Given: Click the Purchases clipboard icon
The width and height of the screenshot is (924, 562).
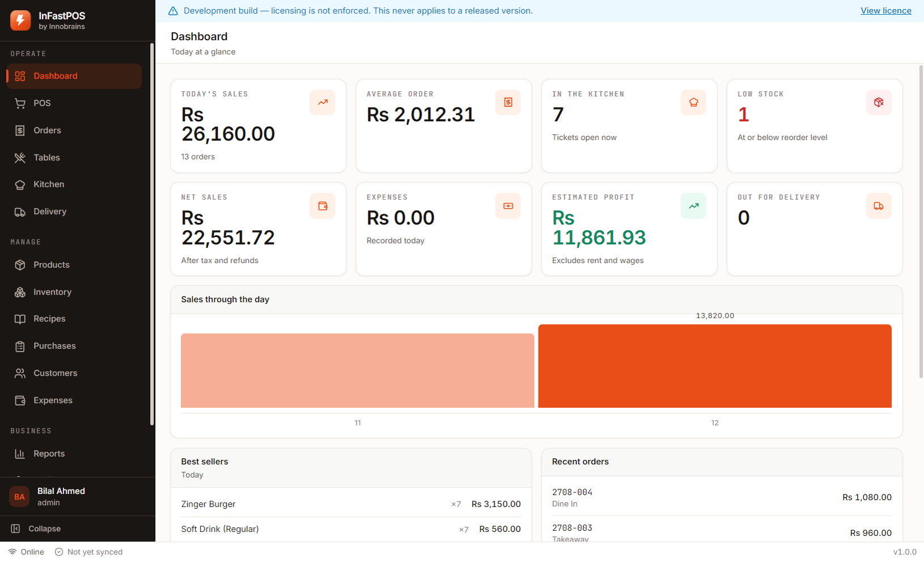Looking at the screenshot, I should click(20, 346).
